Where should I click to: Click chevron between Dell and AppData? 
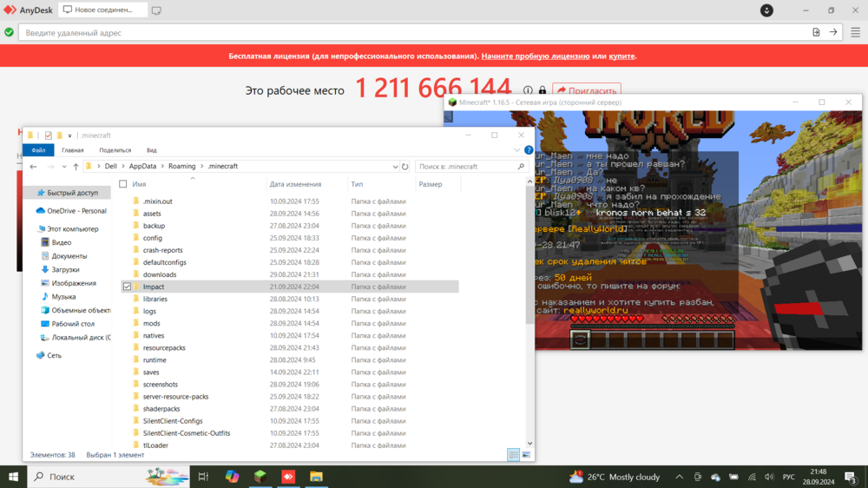[x=123, y=166]
